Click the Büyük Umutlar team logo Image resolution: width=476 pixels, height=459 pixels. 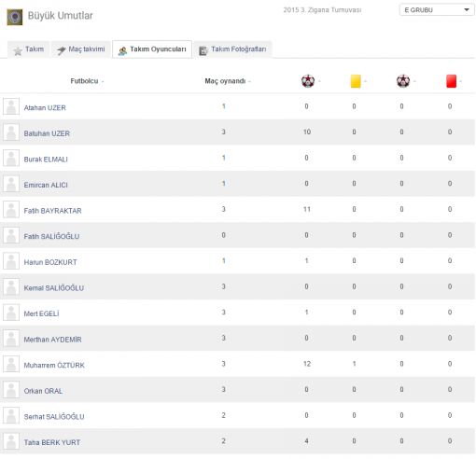[15, 17]
